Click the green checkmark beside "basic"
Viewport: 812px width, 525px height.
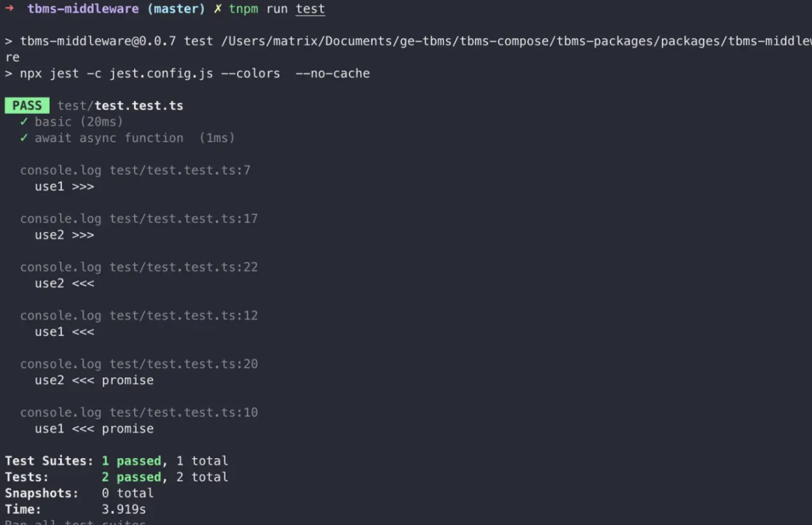coord(24,122)
